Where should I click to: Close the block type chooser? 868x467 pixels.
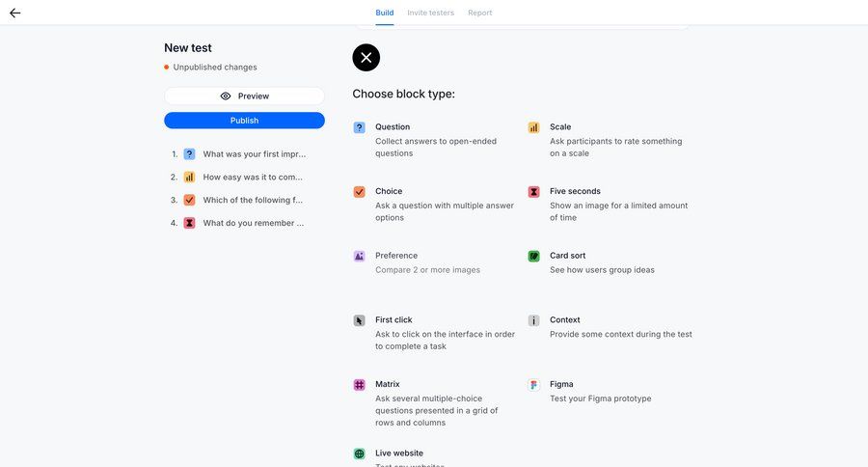[x=366, y=58]
